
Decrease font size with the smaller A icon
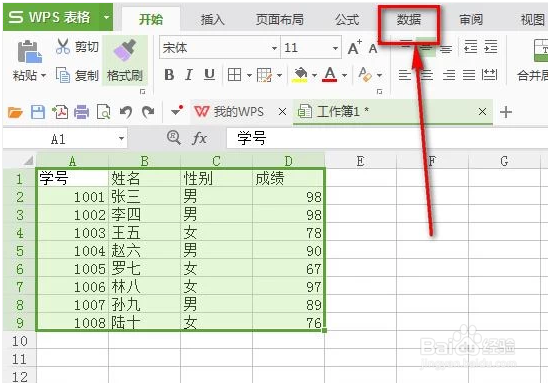[373, 49]
